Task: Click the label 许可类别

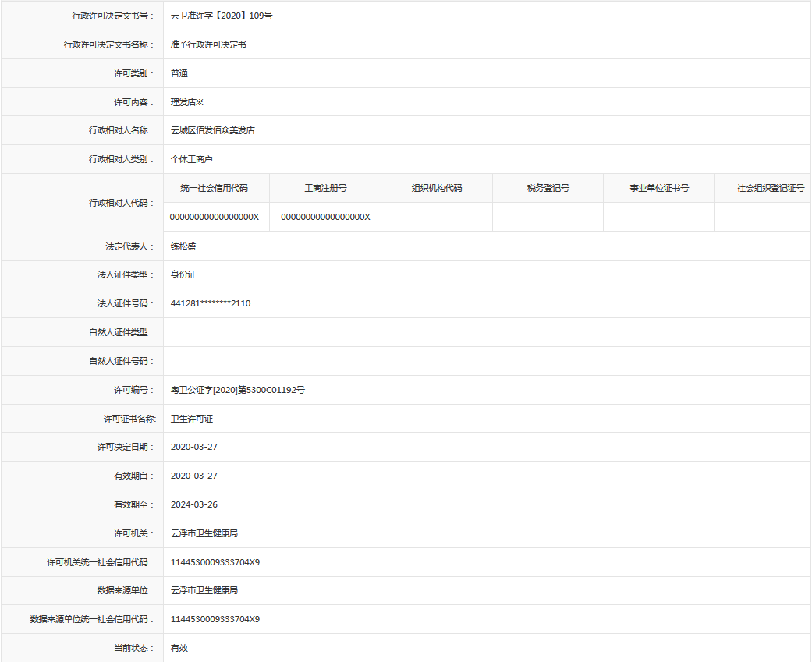Action: (134, 73)
